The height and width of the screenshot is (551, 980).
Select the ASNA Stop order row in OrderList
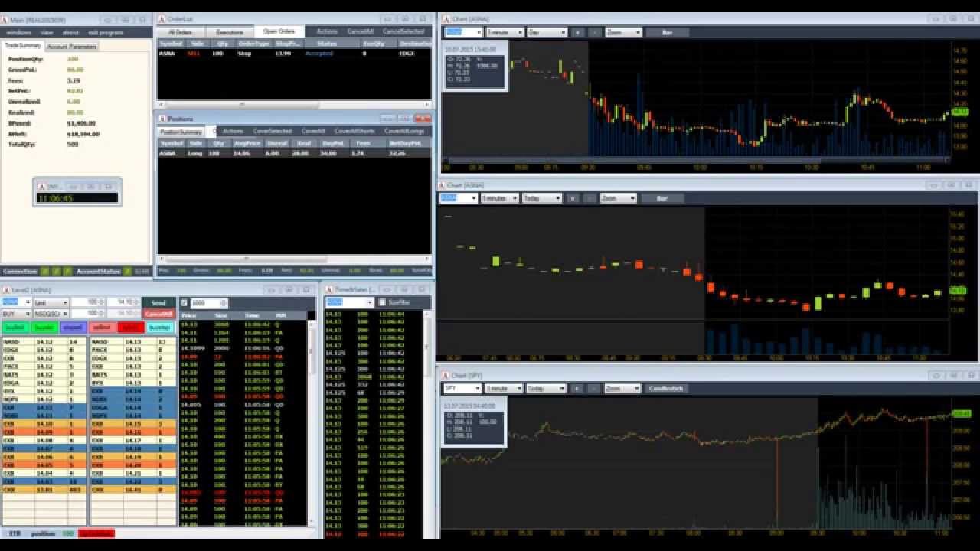point(294,54)
